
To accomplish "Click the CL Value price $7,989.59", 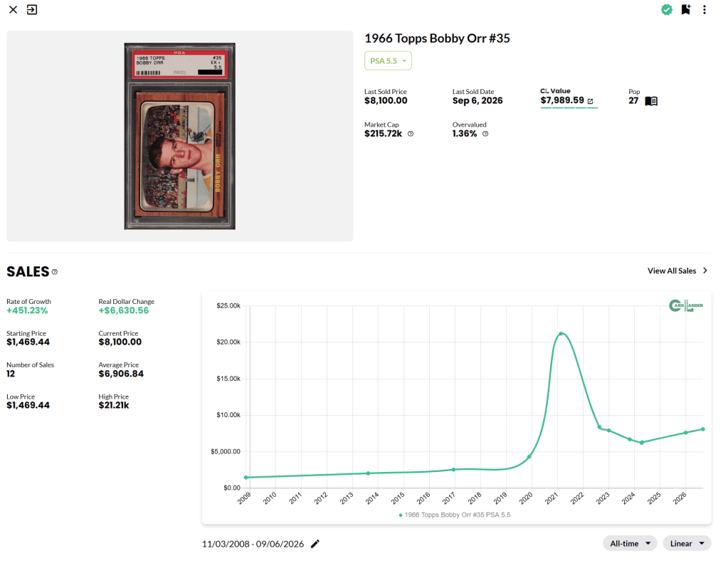I will point(562,100).
